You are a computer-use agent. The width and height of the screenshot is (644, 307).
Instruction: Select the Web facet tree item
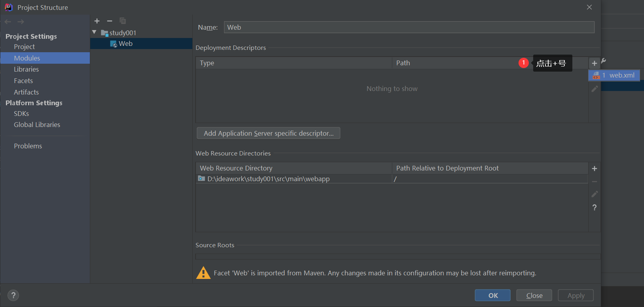click(x=125, y=44)
